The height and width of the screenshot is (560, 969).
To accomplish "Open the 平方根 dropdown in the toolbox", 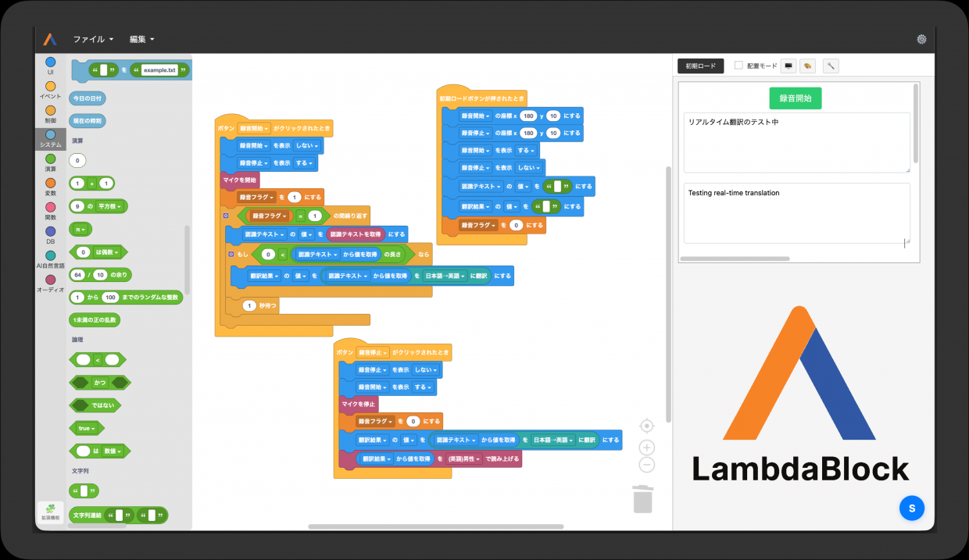I will click(x=111, y=207).
